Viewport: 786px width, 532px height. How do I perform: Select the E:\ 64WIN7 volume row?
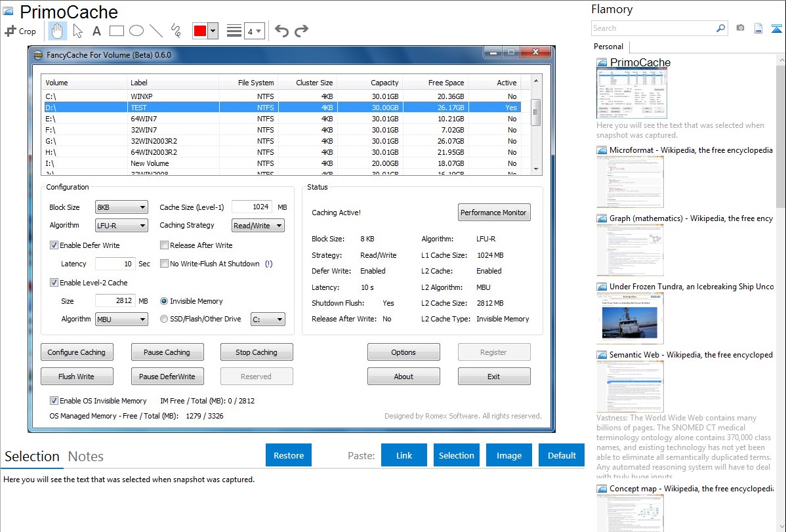[281, 119]
